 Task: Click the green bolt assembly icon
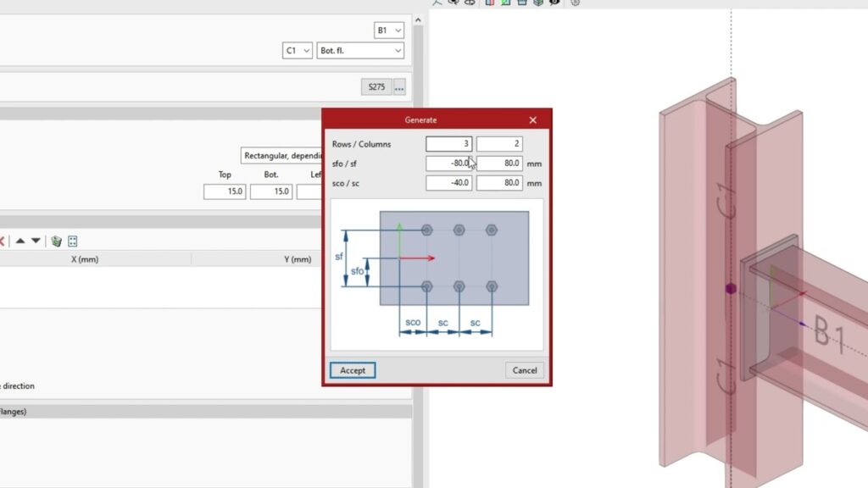click(57, 241)
